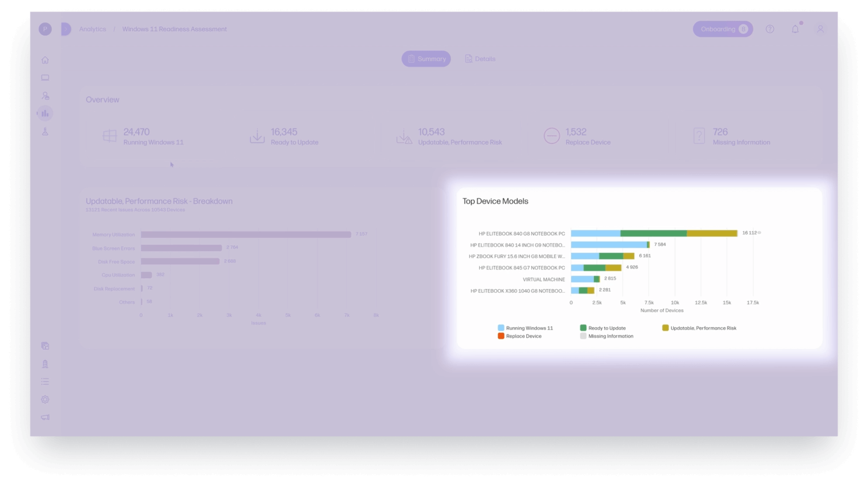Viewport: 868px width, 485px height.
Task: Open the Updatable, Performance Risk overview card
Action: tap(449, 137)
